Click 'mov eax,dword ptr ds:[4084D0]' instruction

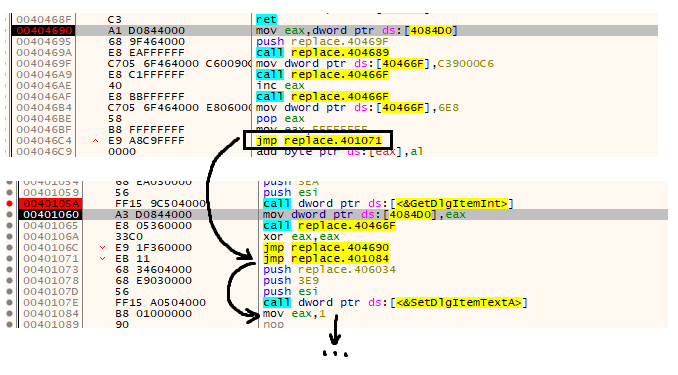pyautogui.click(x=356, y=31)
